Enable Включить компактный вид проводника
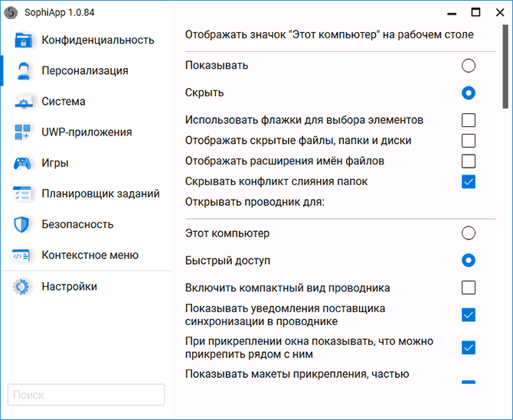The height and width of the screenshot is (420, 513). tap(469, 288)
